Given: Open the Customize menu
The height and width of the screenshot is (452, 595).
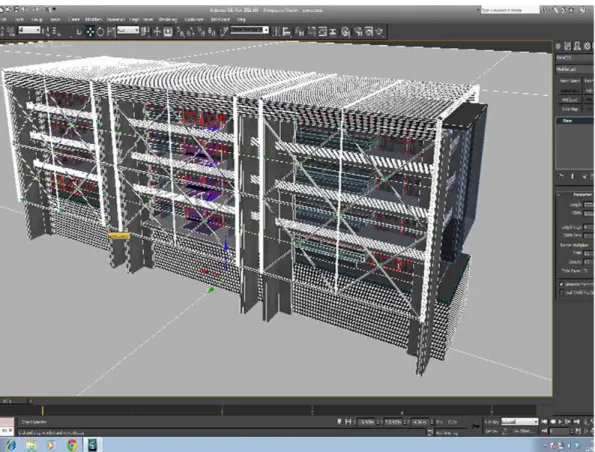Looking at the screenshot, I should pos(194,19).
